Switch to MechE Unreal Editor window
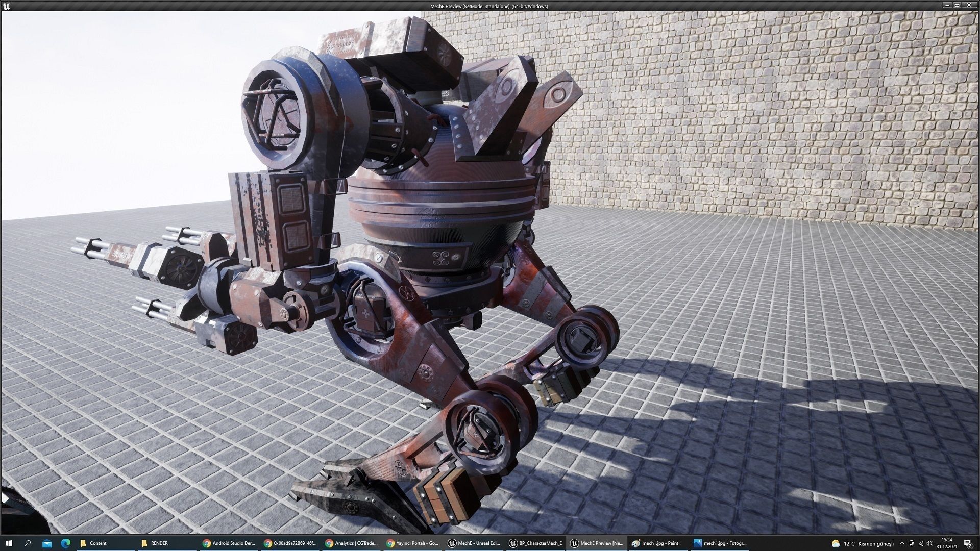Screen dimensions: 980x551 point(474,543)
